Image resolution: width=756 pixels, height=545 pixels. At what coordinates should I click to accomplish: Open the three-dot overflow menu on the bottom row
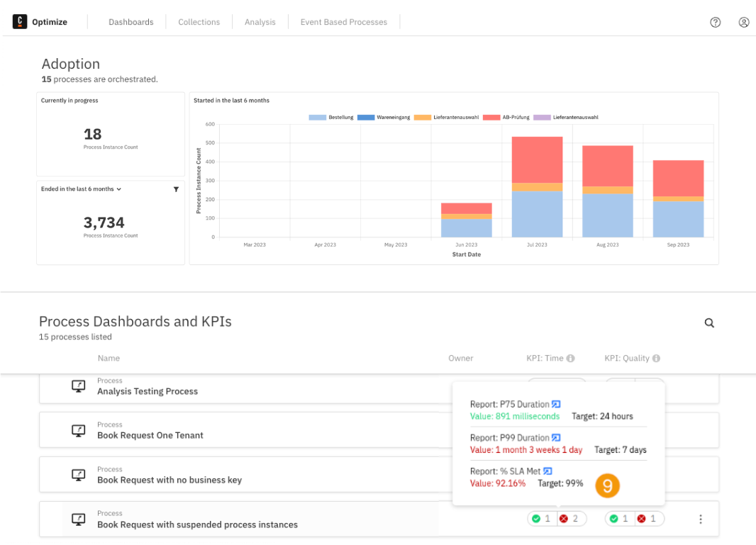[701, 519]
